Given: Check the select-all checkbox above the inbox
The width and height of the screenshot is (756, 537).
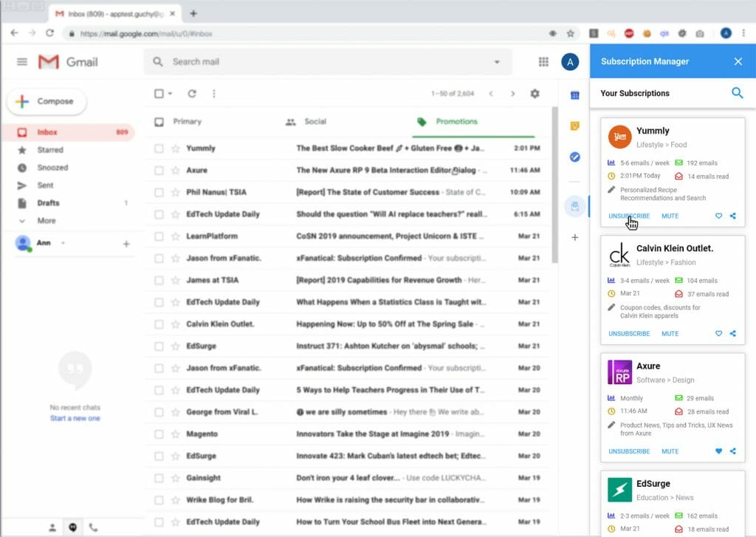Looking at the screenshot, I should pos(159,94).
